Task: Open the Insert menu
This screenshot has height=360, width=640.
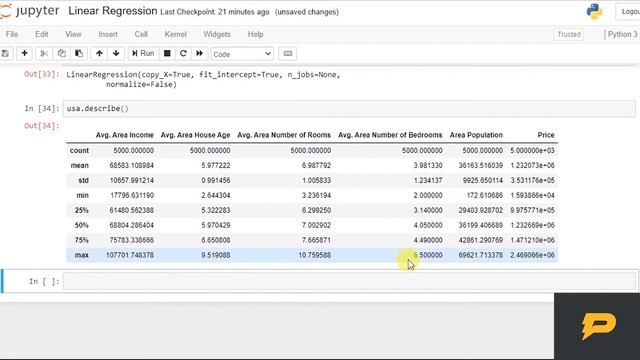Action: pos(108,34)
